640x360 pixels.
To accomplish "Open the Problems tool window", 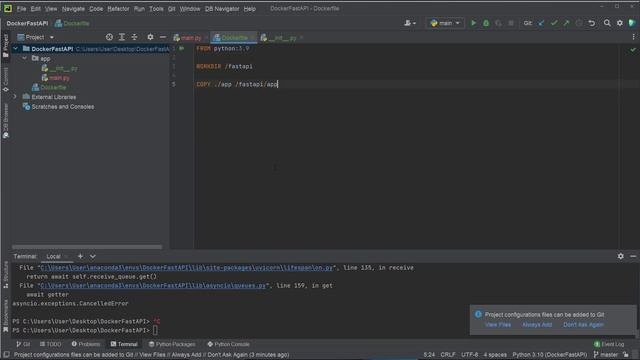I will click(86, 344).
